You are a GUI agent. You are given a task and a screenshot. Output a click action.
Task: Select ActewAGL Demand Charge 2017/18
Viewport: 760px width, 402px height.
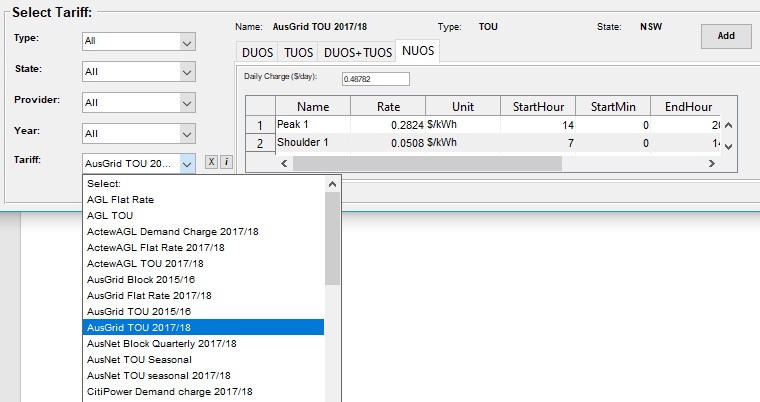click(x=204, y=232)
